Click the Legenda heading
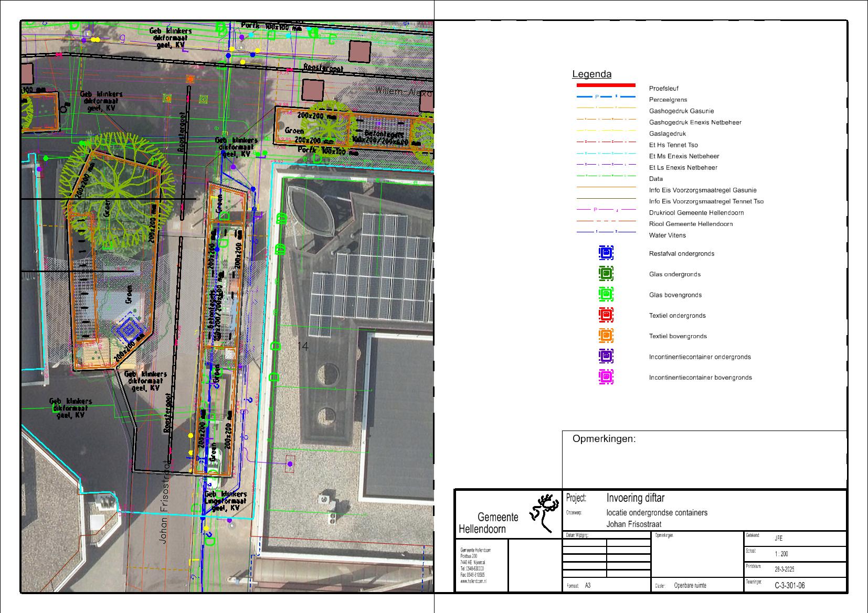868x613 pixels. click(591, 74)
